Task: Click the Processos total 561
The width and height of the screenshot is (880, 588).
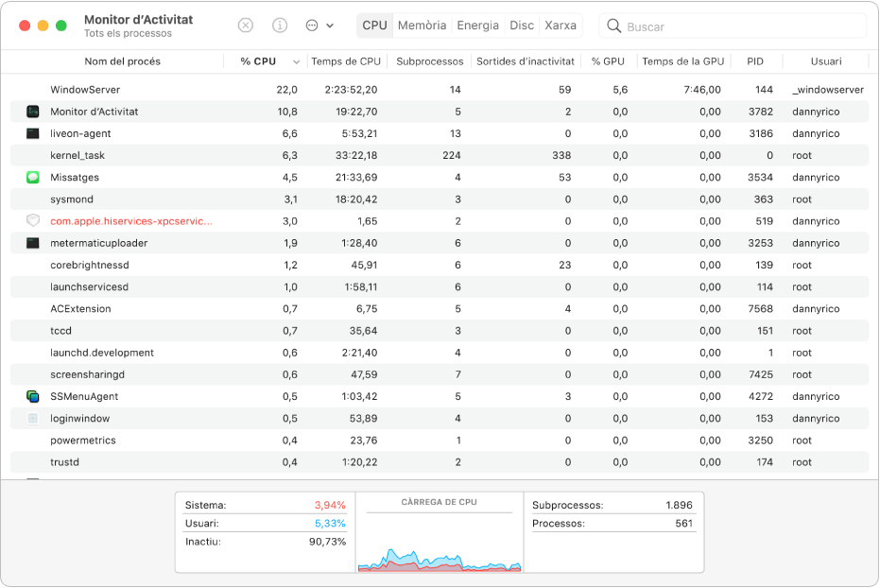Action: [683, 524]
